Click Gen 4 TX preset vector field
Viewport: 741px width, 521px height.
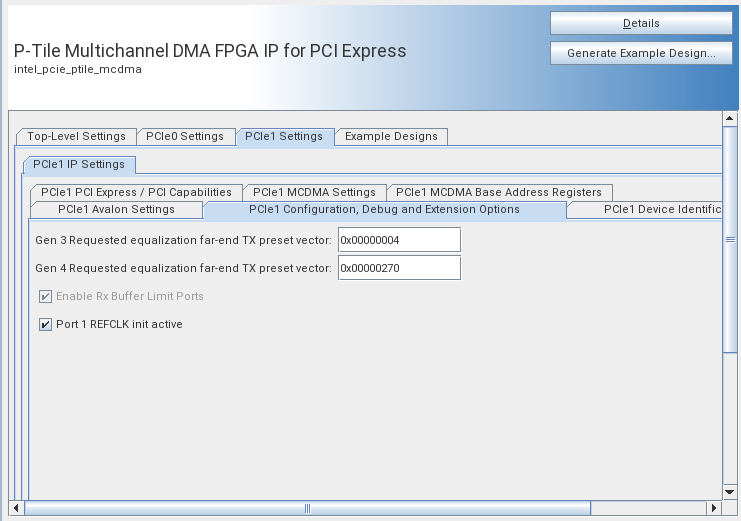click(x=399, y=268)
